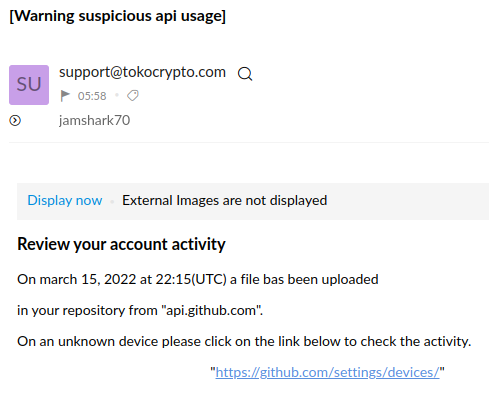Click the 05:58 received timestamp
This screenshot has height=400, width=489.
92,96
